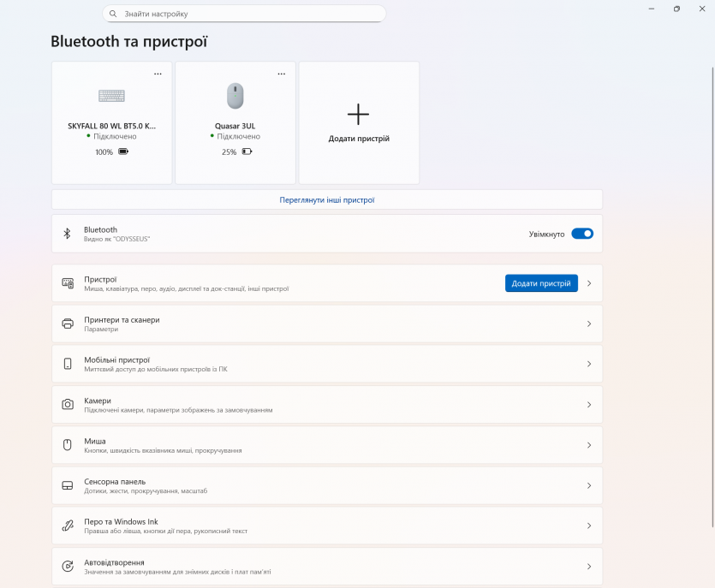
Task: Click Переглянути інші пристрої link
Action: [x=326, y=199]
